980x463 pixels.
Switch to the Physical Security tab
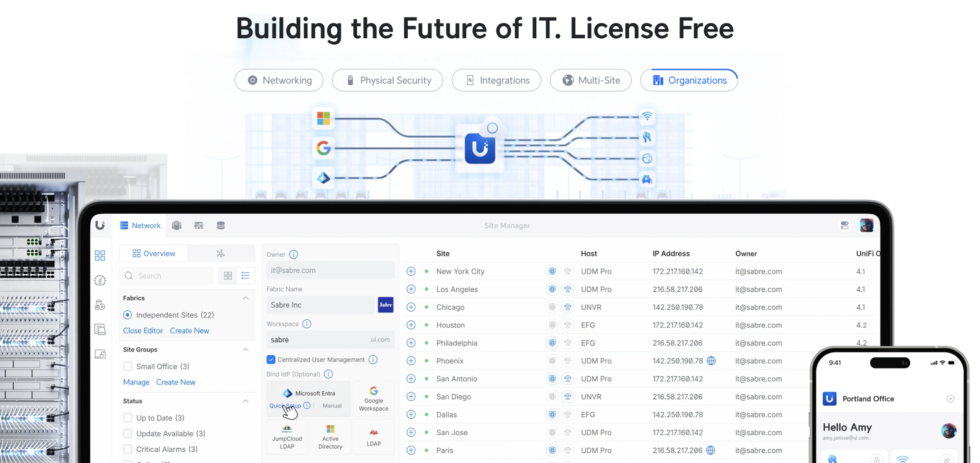387,80
